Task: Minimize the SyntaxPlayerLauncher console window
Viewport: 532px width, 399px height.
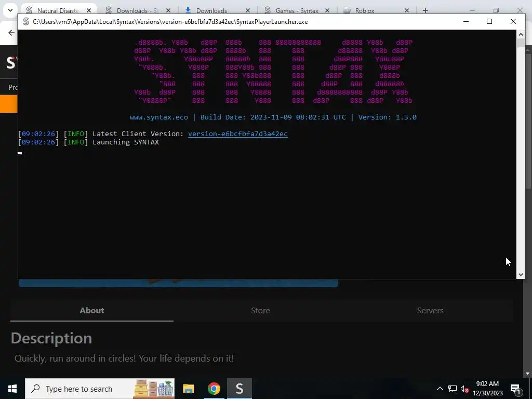Action: (466, 21)
